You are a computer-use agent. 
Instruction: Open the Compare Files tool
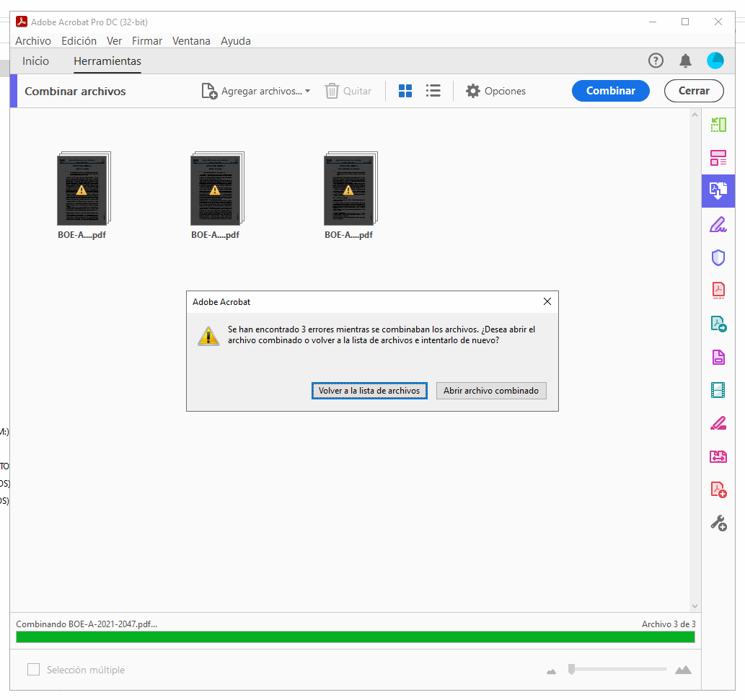point(718,456)
